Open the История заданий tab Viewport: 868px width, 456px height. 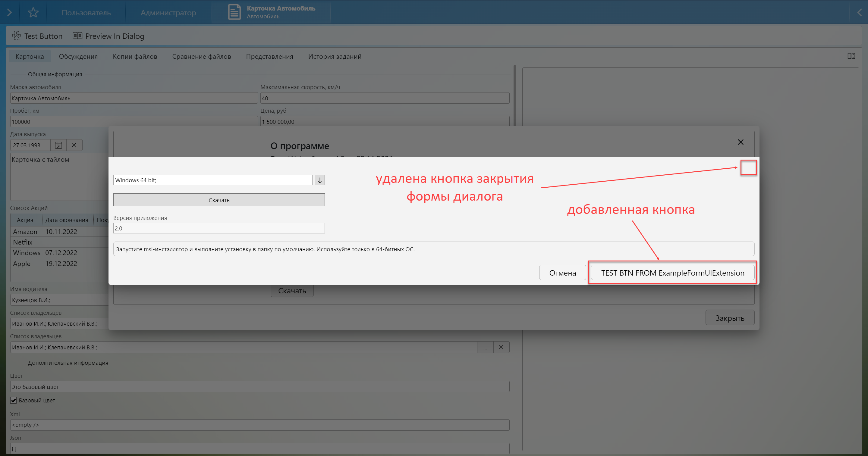(x=334, y=57)
